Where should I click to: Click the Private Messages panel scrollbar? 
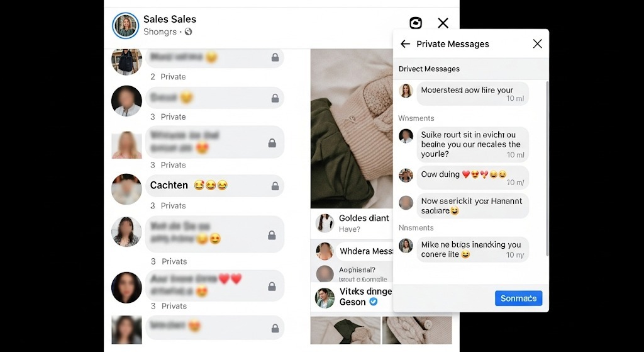[x=547, y=169]
